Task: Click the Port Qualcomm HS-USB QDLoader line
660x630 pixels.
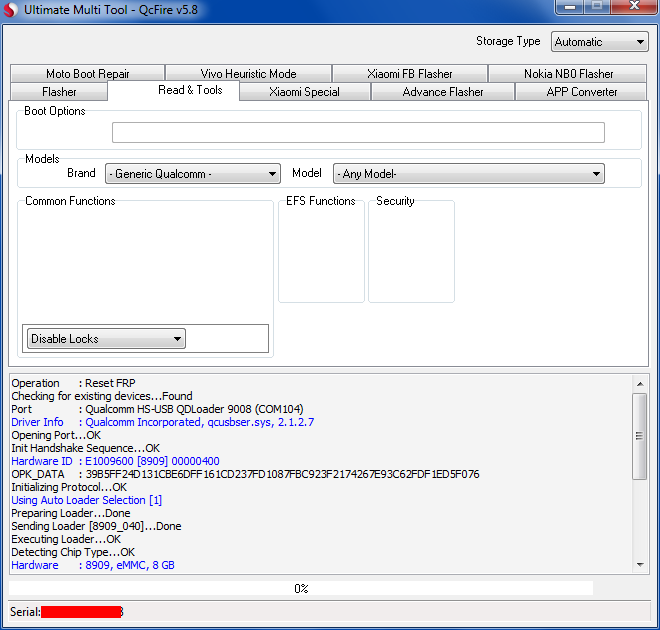Action: (x=157, y=409)
